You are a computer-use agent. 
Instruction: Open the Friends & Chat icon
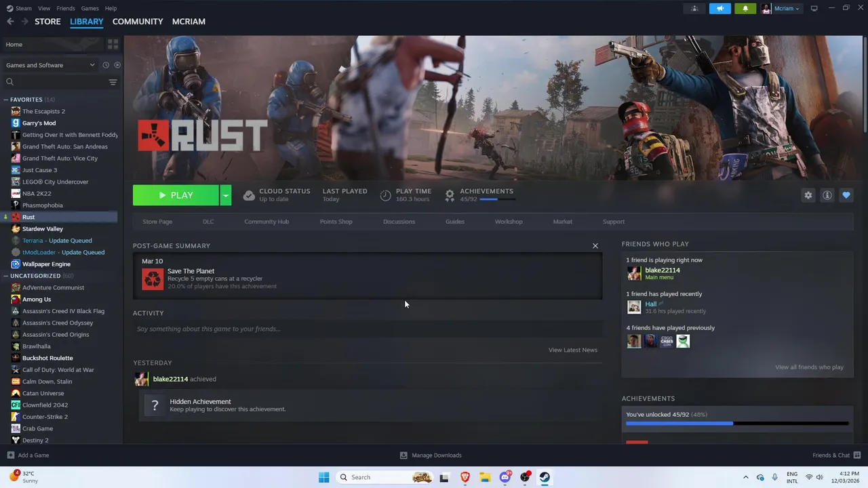pyautogui.click(x=857, y=455)
